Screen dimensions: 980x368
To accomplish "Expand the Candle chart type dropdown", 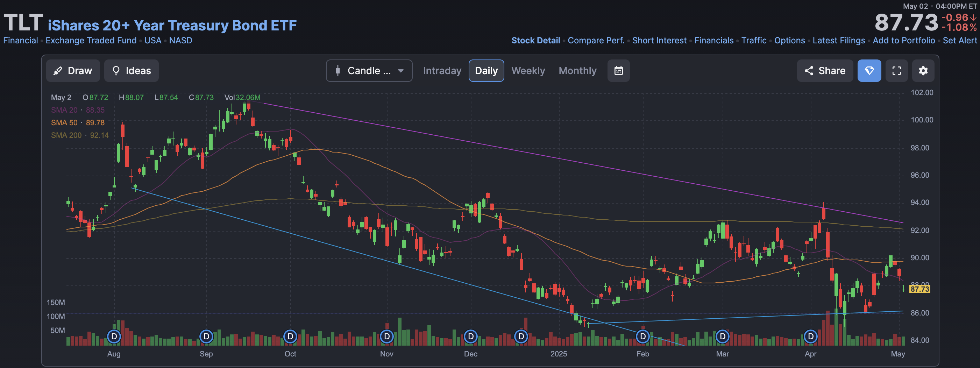I will tap(369, 71).
